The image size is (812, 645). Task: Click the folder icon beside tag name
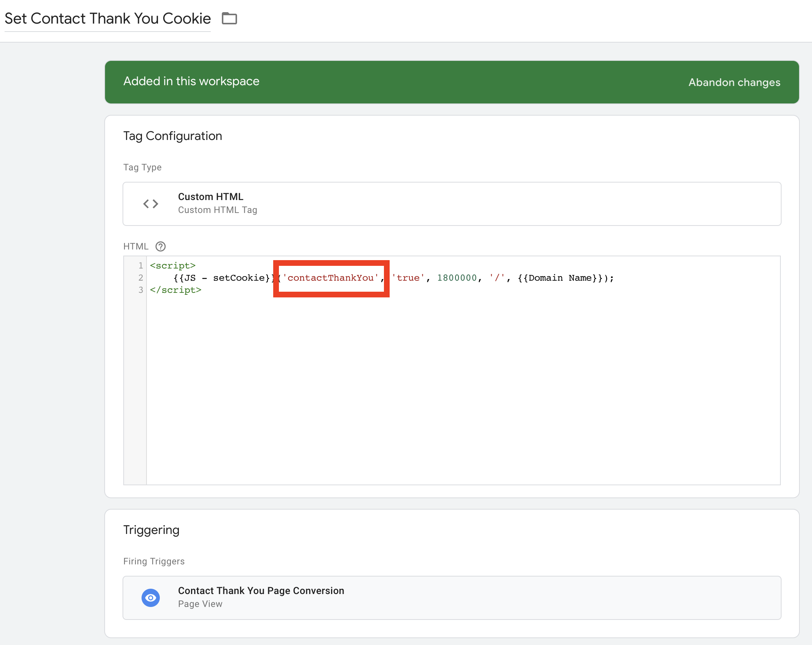(229, 18)
